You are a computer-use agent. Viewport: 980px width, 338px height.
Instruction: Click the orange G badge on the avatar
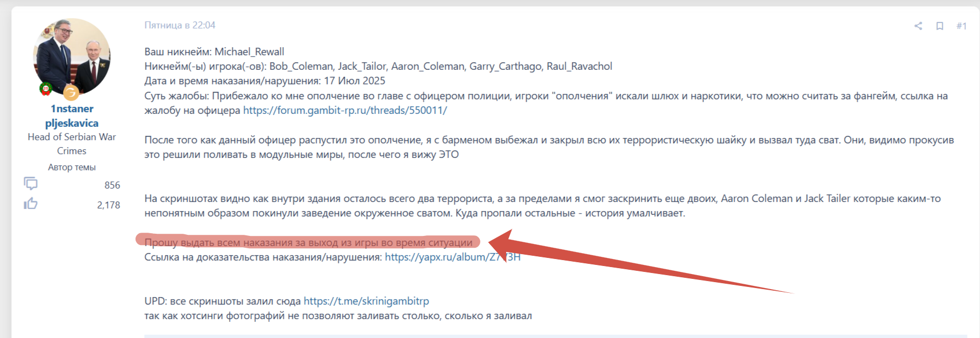pyautogui.click(x=71, y=93)
